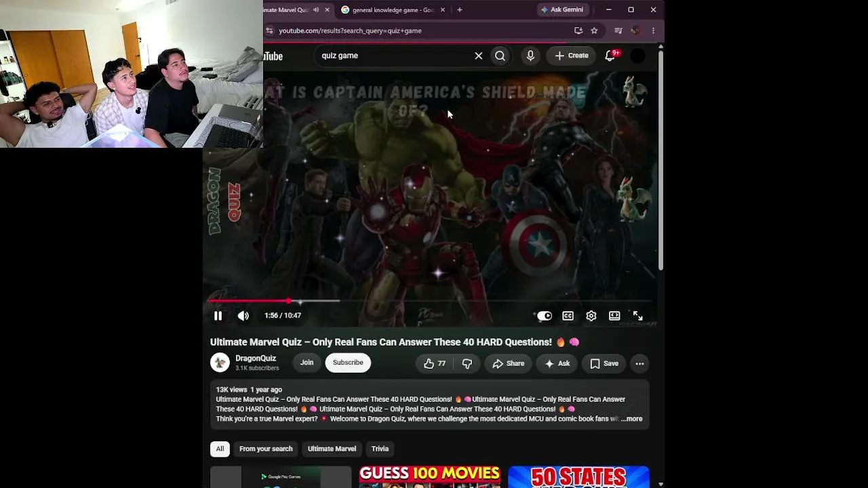View site information icon in address bar

(270, 30)
